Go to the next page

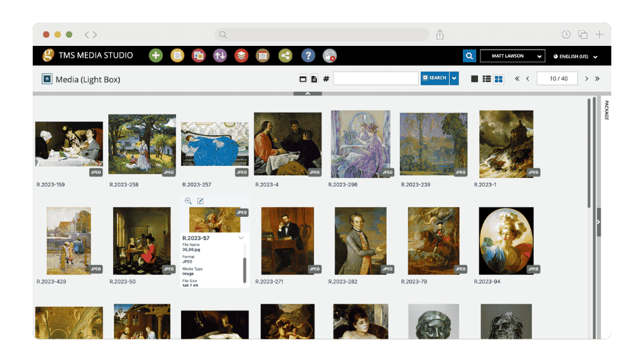pyautogui.click(x=587, y=79)
